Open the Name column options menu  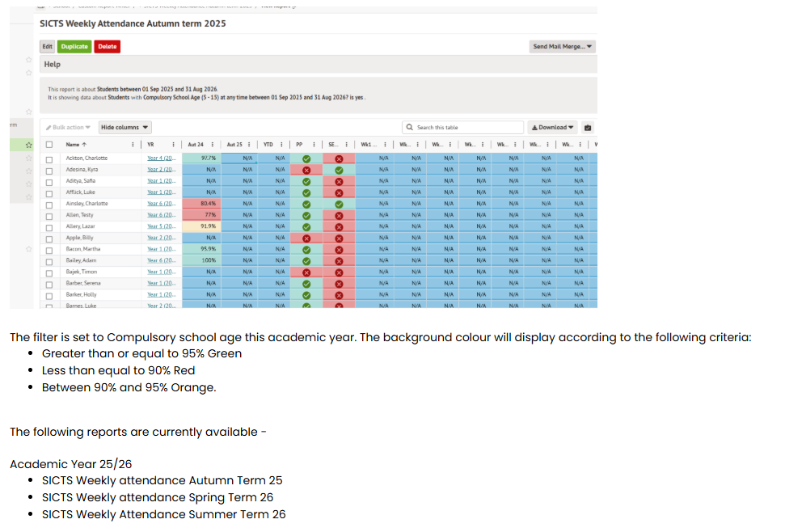133,145
